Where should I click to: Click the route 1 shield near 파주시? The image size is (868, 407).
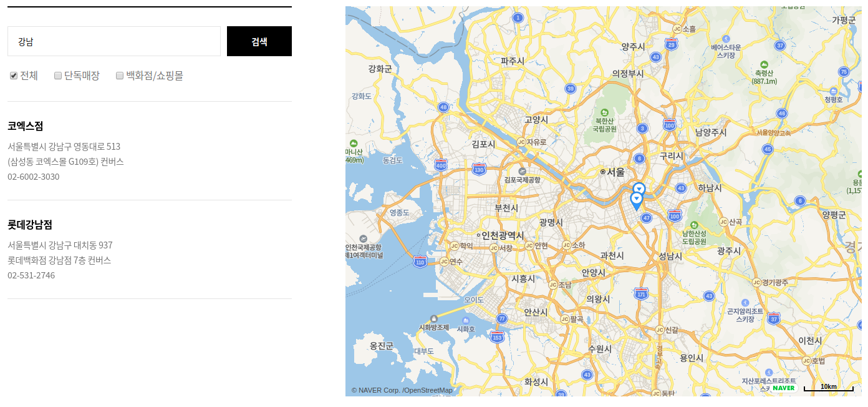518,17
